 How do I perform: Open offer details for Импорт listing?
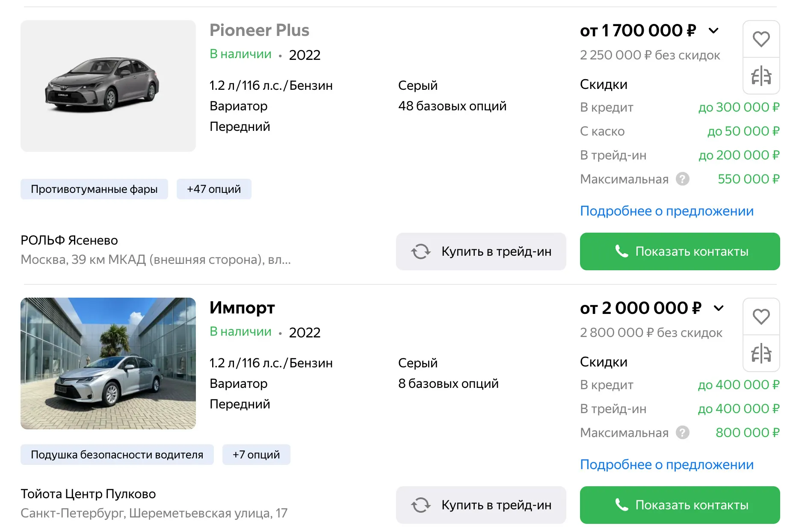pyautogui.click(x=666, y=464)
